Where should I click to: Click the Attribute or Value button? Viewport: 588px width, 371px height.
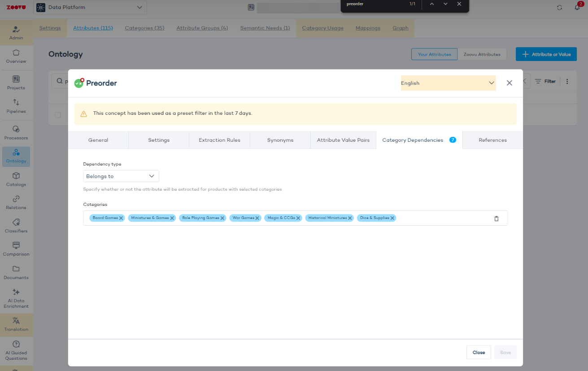coord(546,54)
